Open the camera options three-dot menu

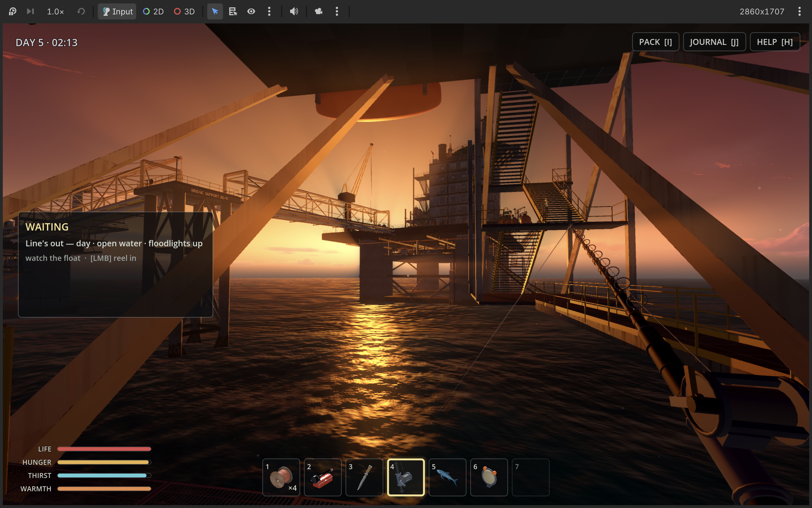point(337,11)
